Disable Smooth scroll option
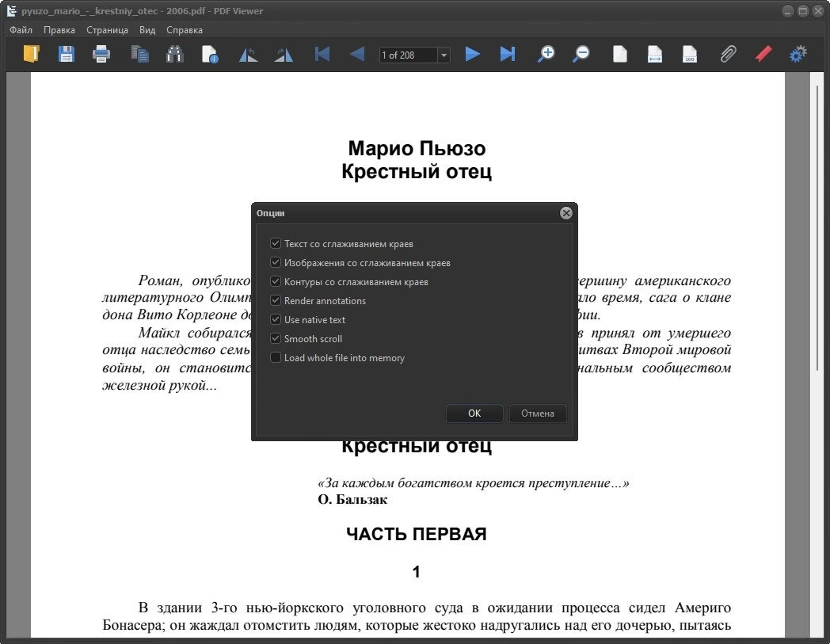Viewport: 830px width, 644px height. (276, 338)
